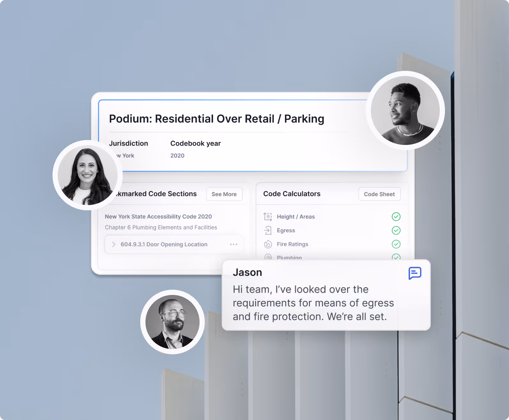This screenshot has width=509, height=420.
Task: Open the three-dot menu for Door Opening Location
Action: tap(233, 244)
